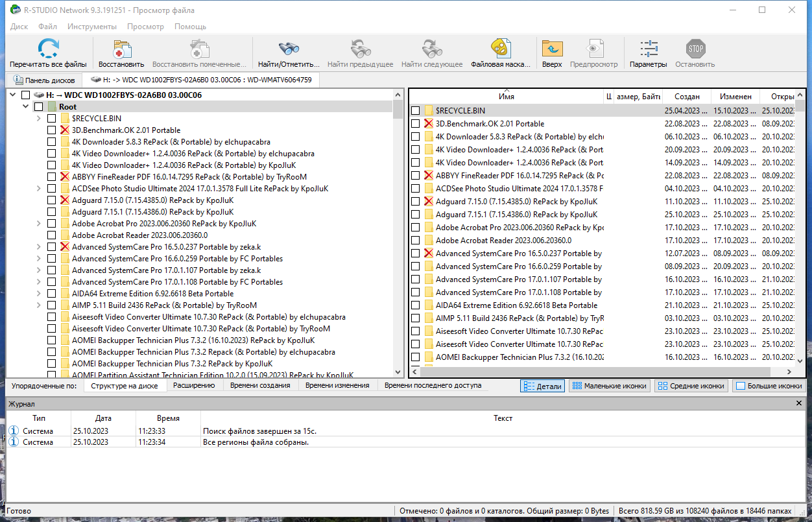
Task: Click the R-STUDIO application icon in title bar
Action: tap(15, 10)
